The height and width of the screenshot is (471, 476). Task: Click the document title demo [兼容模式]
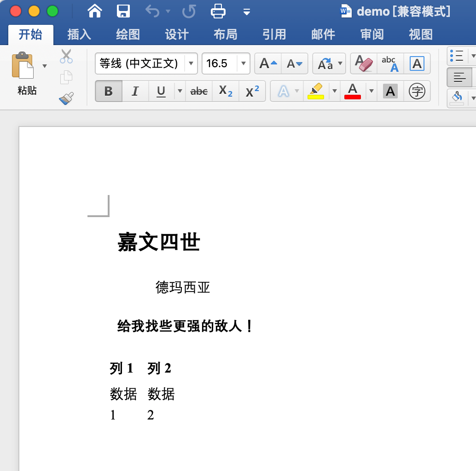[403, 11]
